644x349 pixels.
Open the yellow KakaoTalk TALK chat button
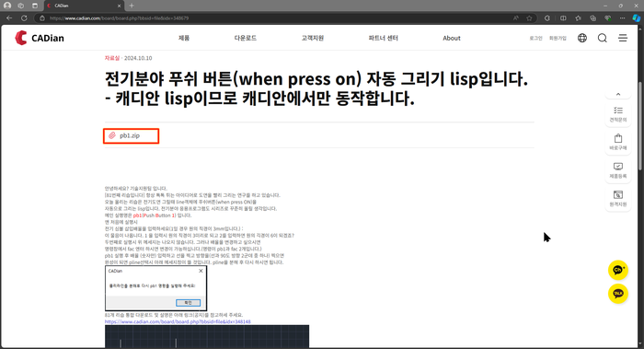617,294
